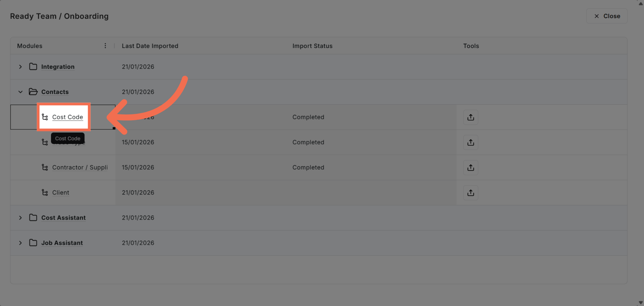Click the folder icon beside Cost Assistant
This screenshot has height=306, width=644.
pyautogui.click(x=33, y=218)
